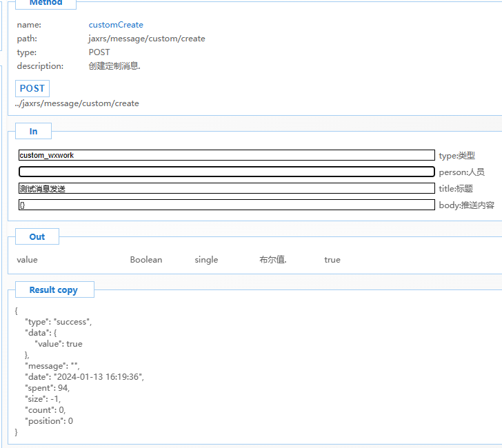Click the Out row name 'value'
This screenshot has width=502, height=448.
coord(27,260)
